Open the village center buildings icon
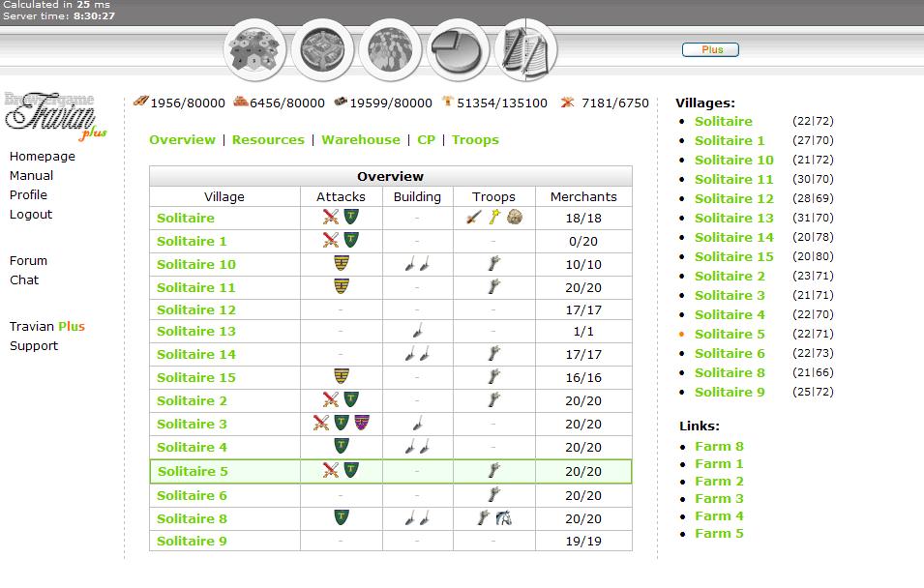 point(323,48)
